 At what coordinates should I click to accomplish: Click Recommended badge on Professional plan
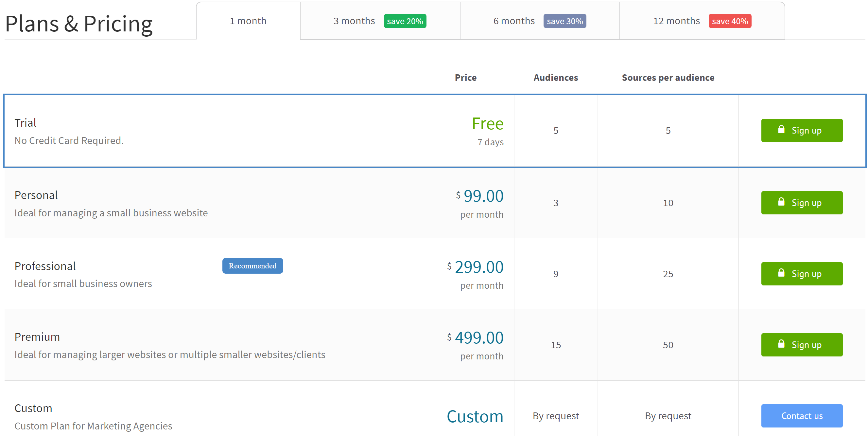pos(252,266)
